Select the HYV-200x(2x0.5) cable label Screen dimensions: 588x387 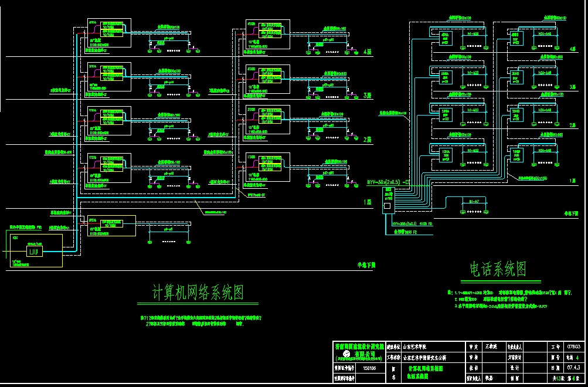pyautogui.click(x=412, y=223)
